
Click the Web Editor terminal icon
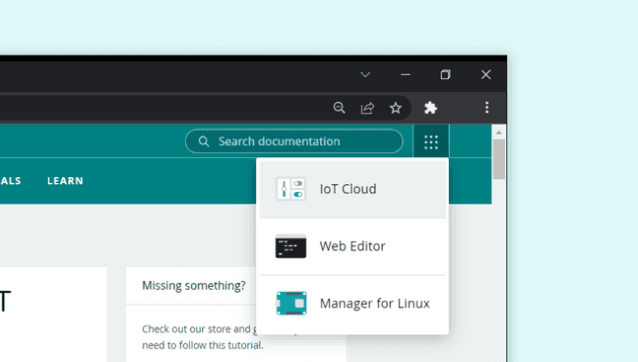pyautogui.click(x=291, y=246)
